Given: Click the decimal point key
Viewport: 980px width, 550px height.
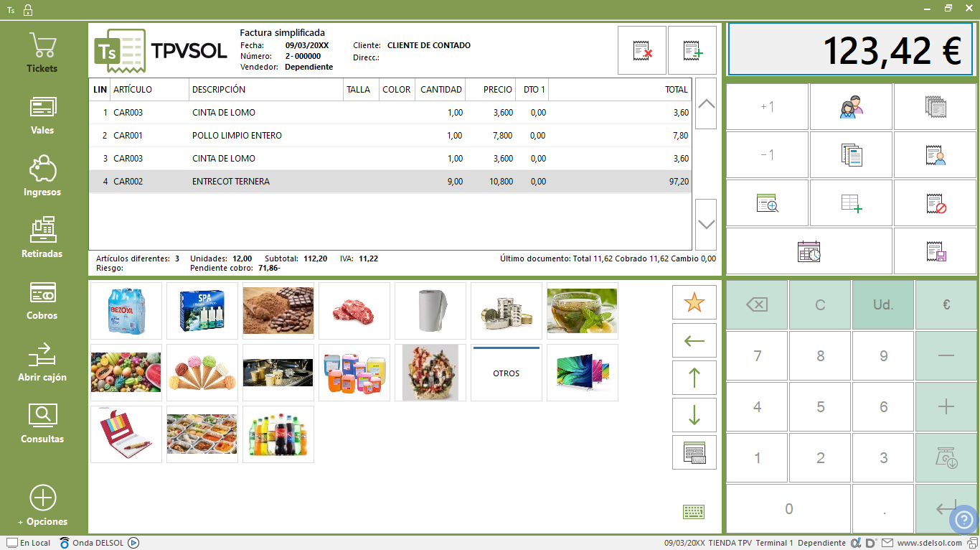Looking at the screenshot, I should [x=883, y=508].
